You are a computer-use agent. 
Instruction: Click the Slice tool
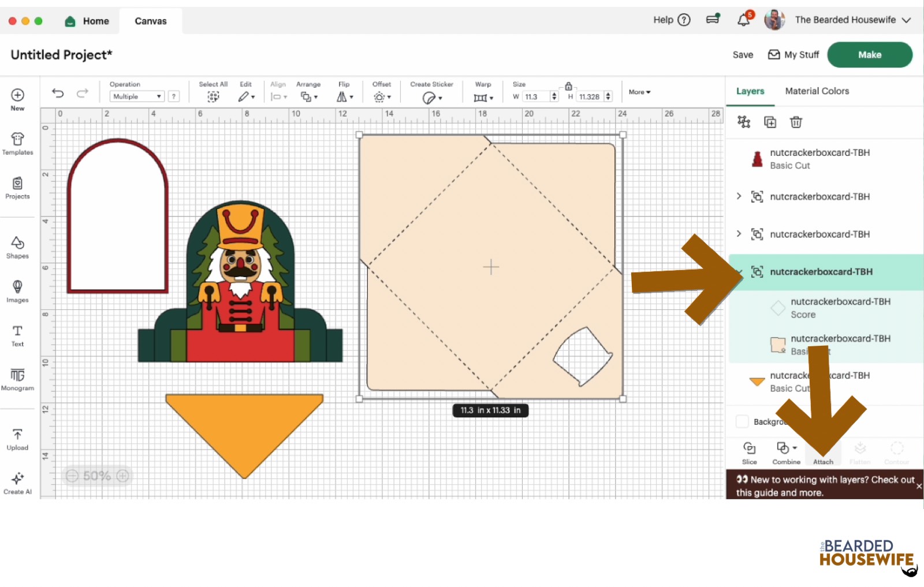tap(749, 453)
